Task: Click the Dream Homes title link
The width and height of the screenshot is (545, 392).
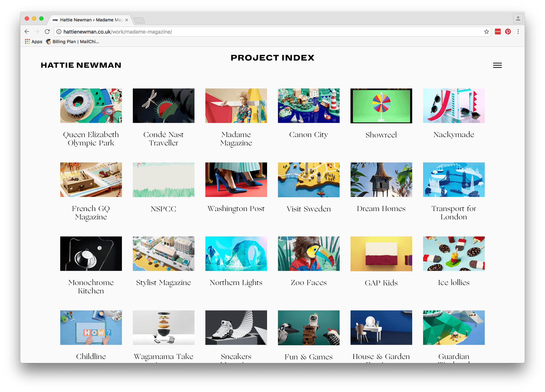Action: 381,209
